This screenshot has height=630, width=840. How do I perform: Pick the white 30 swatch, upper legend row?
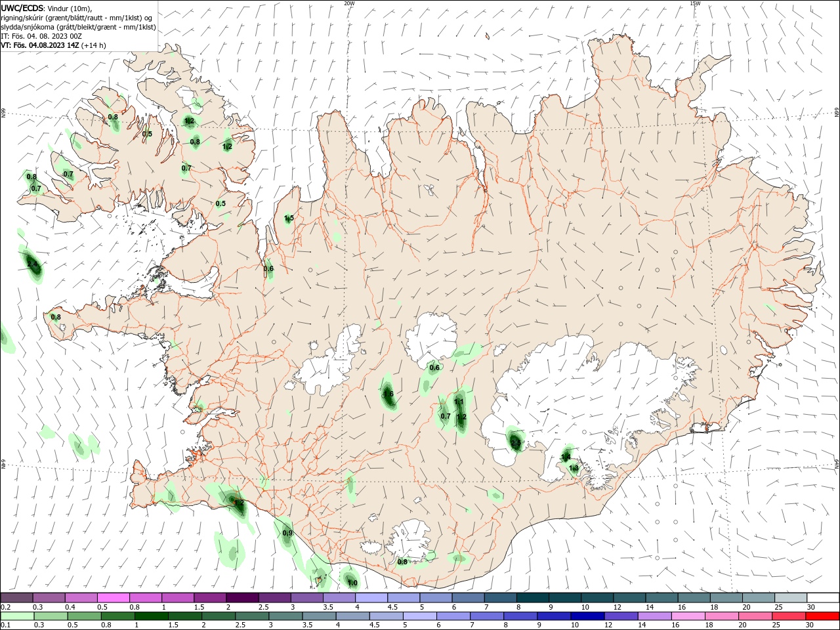pos(823,597)
